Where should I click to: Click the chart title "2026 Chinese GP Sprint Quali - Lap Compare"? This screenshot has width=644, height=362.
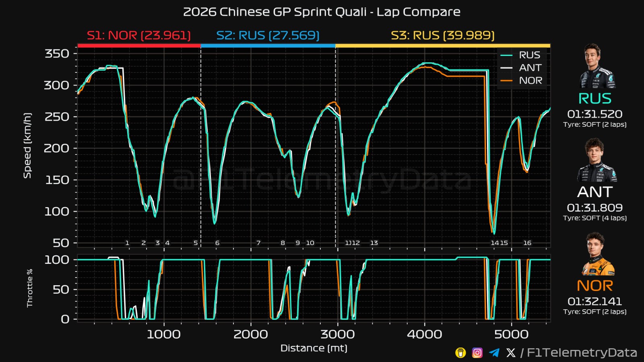tap(322, 12)
